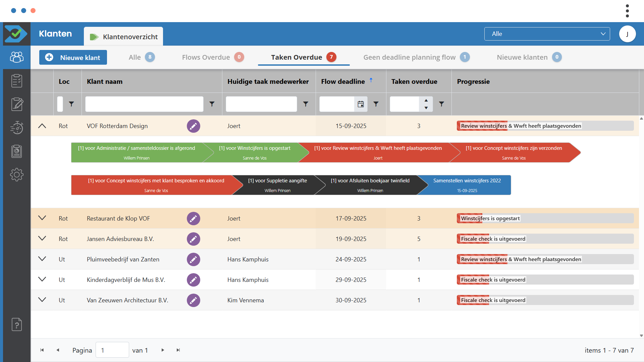Increment the Taken overdue filter spinner
Viewport: 644px width, 362px height.
click(x=426, y=101)
